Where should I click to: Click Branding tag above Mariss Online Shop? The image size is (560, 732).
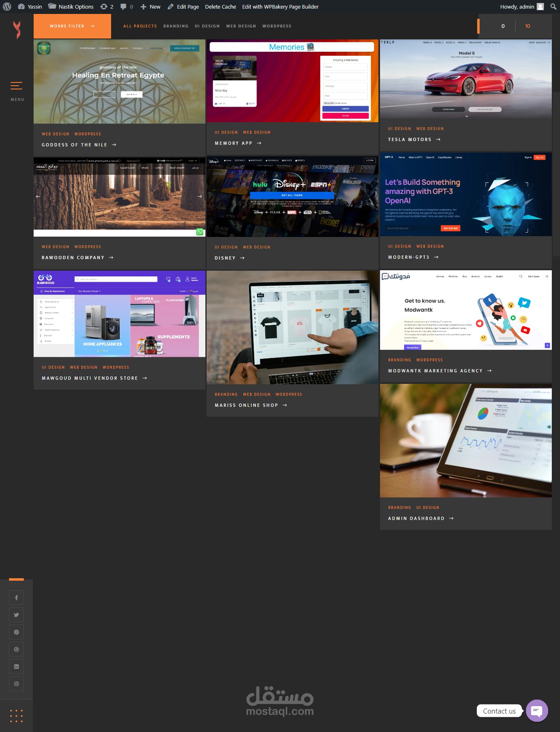click(226, 395)
